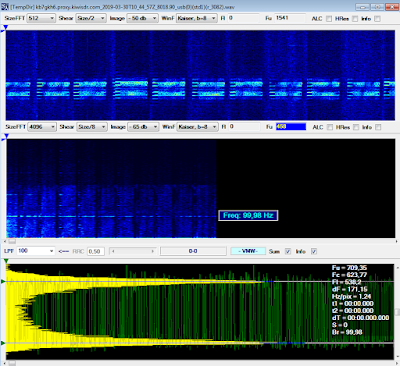Click the 'Fc = 623,77' readout text
This screenshot has width=400, height=366.
tap(349, 275)
